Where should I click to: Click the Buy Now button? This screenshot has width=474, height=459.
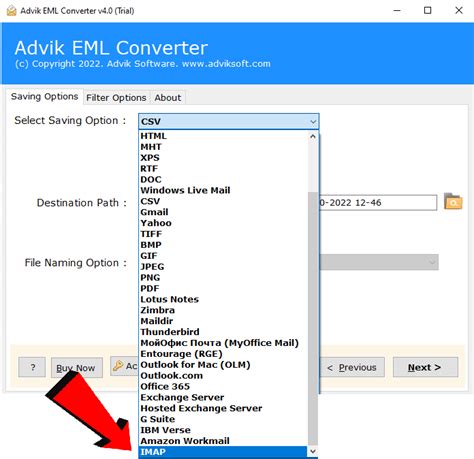pyautogui.click(x=77, y=368)
